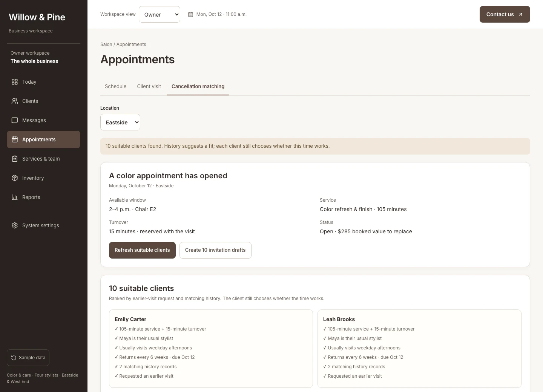Click 'Color refresh & finish · 105 minutes' text
543x392 pixels.
click(363, 209)
